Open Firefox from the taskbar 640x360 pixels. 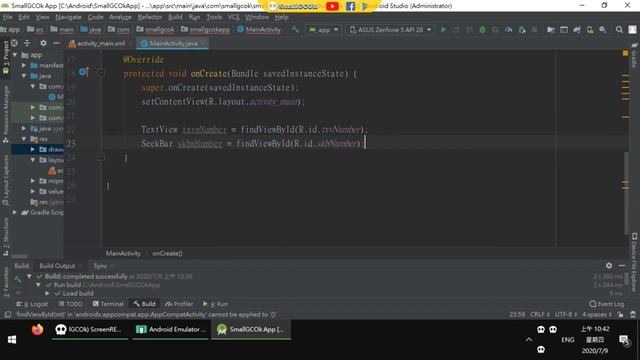[37, 329]
